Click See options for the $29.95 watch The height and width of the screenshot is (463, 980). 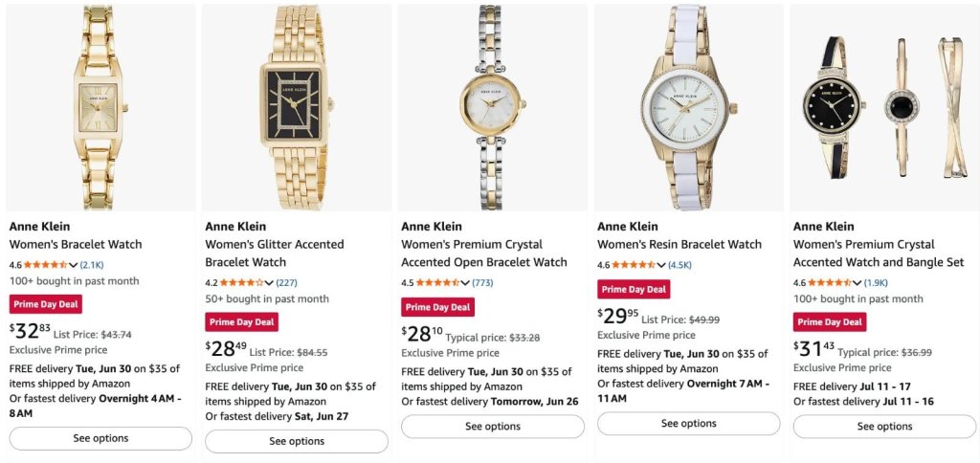pos(689,424)
